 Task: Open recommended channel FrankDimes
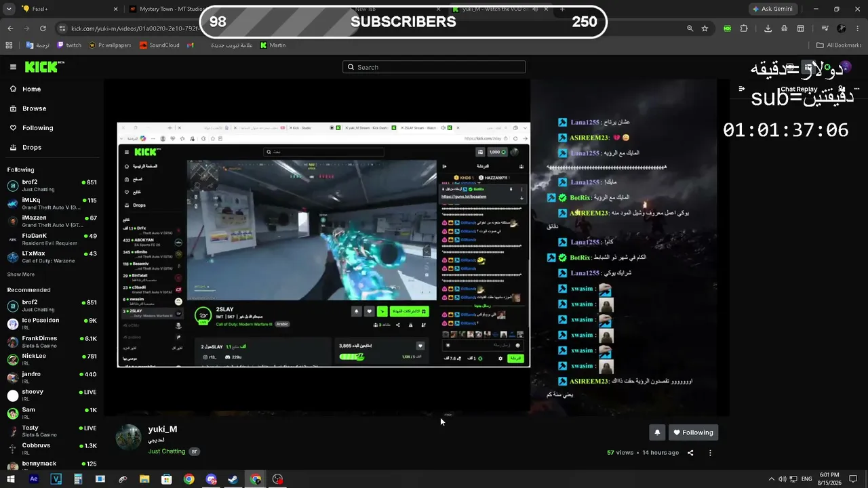click(x=52, y=342)
